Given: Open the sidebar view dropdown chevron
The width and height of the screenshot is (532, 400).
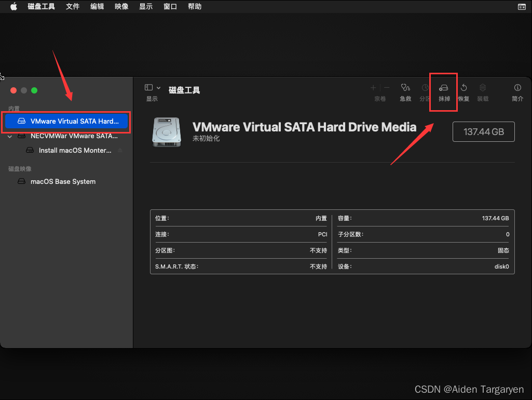Looking at the screenshot, I should [158, 88].
